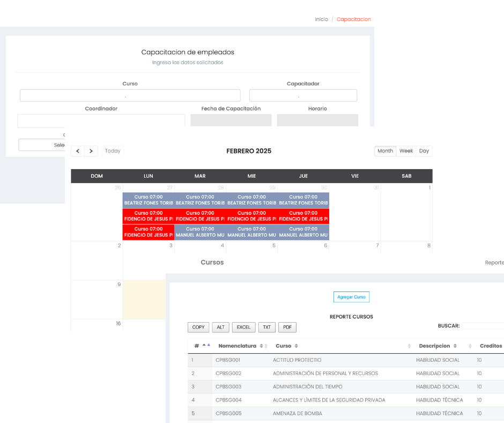Image resolution: width=504 pixels, height=423 pixels.
Task: Focus the Coordinador input field
Action: click(x=101, y=120)
